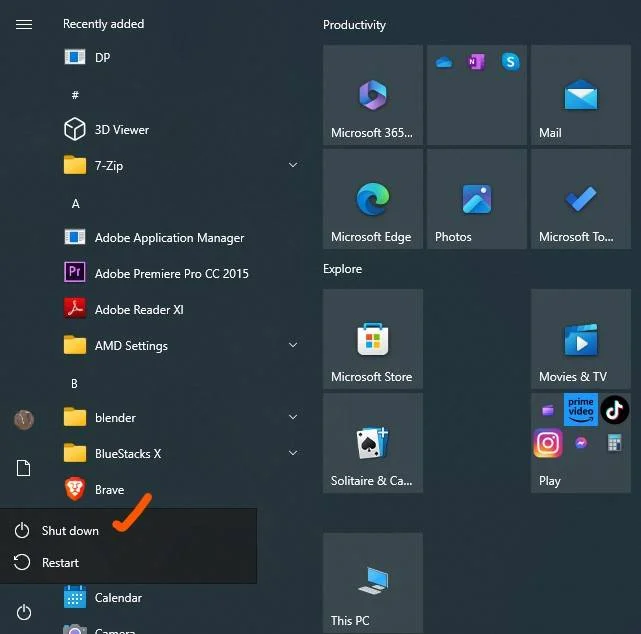The image size is (641, 634).
Task: Open the Mail tile
Action: pos(580,95)
